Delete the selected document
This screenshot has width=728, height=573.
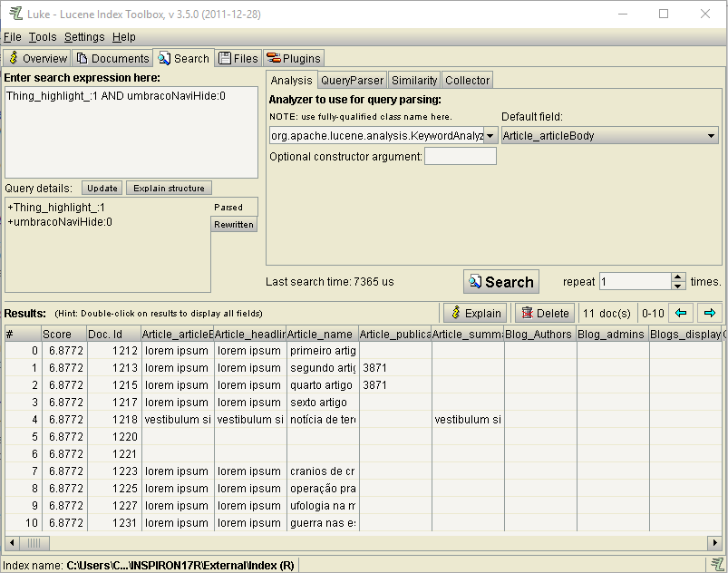tap(544, 313)
